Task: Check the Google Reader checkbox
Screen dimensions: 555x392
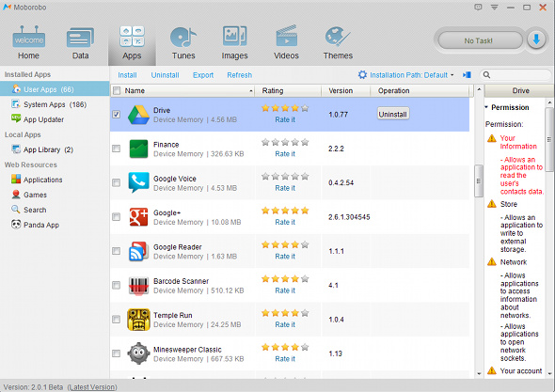Action: coord(117,251)
